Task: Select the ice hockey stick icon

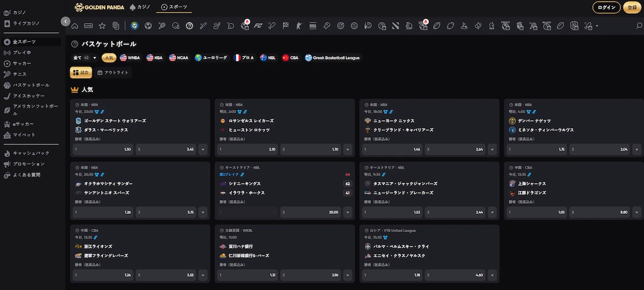Action: 217,26
